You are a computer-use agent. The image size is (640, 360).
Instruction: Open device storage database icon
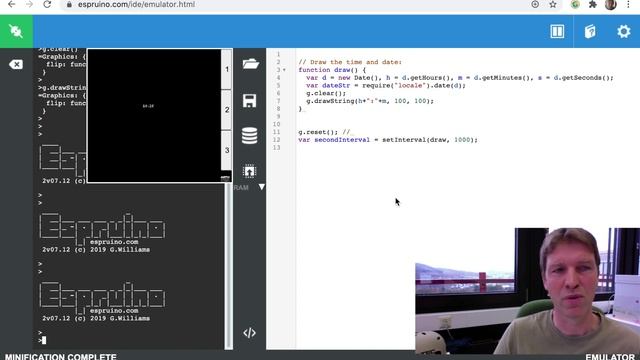[249, 136]
